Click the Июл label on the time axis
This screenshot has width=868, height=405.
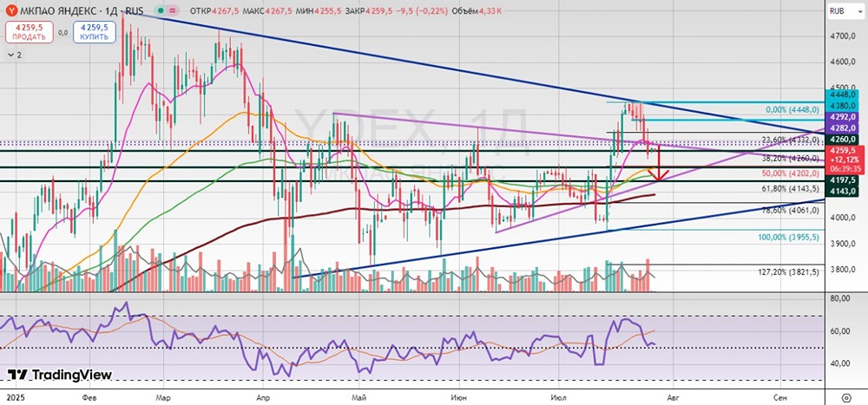pyautogui.click(x=560, y=397)
